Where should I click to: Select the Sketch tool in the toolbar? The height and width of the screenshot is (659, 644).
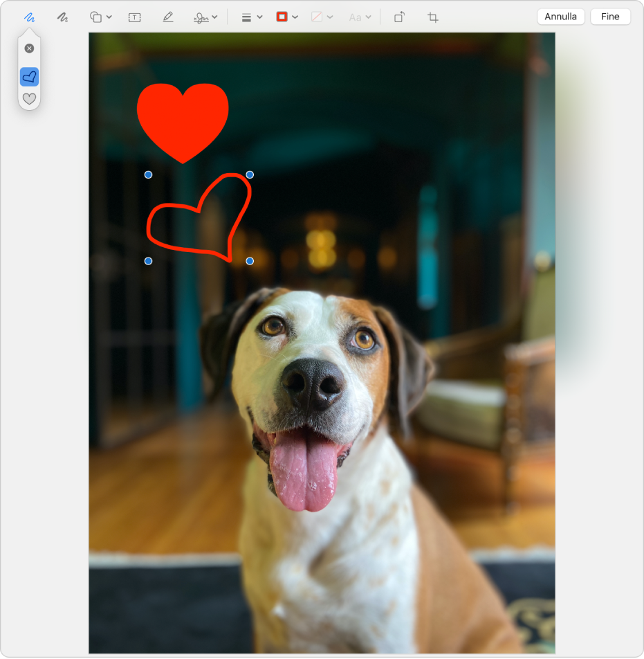(x=29, y=17)
